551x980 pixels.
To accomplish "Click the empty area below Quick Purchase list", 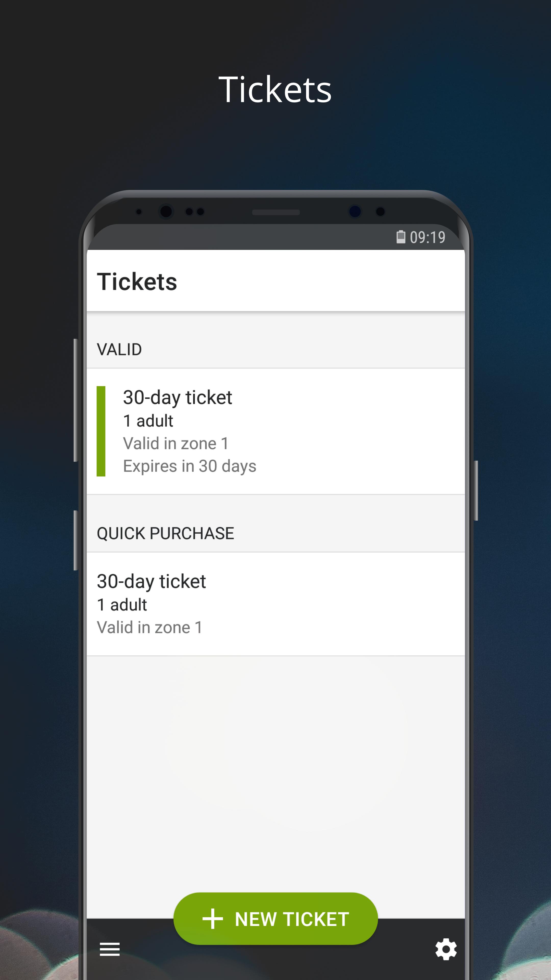I will click(275, 761).
